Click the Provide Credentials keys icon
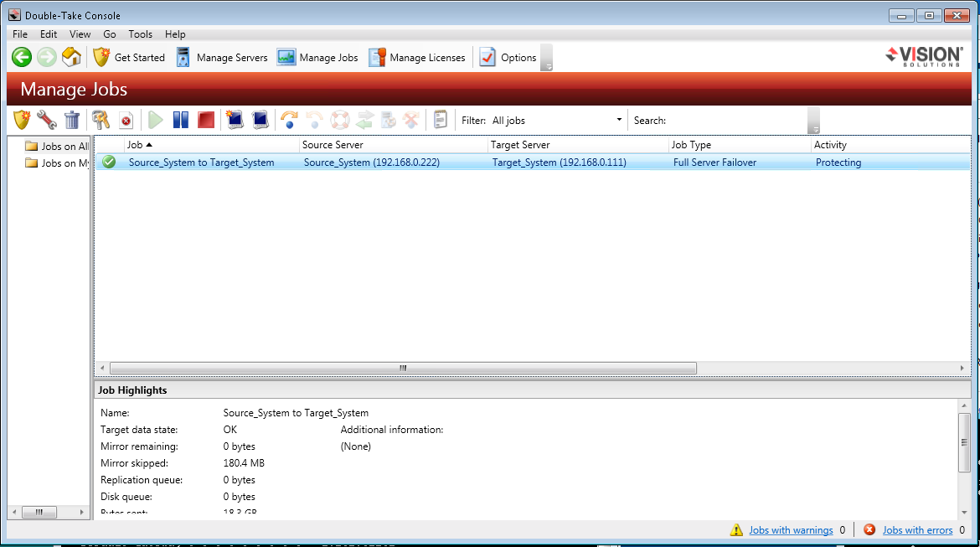The height and width of the screenshot is (547, 980). pyautogui.click(x=101, y=120)
